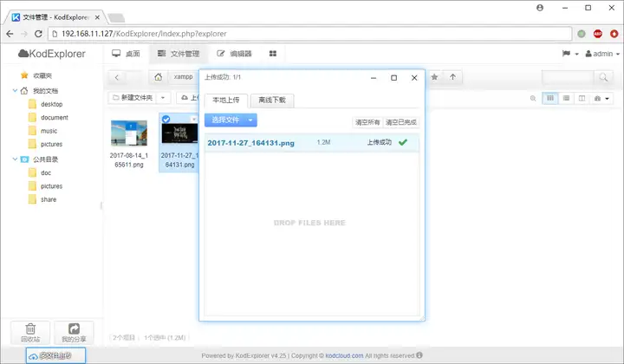Click the upload indicator at bottom left
624x364 pixels.
[x=55, y=355]
